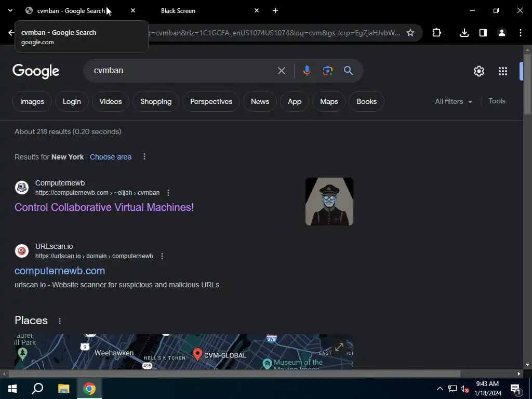Viewport: 532px width, 399px height.
Task: Select the App filter chip
Action: (x=295, y=101)
